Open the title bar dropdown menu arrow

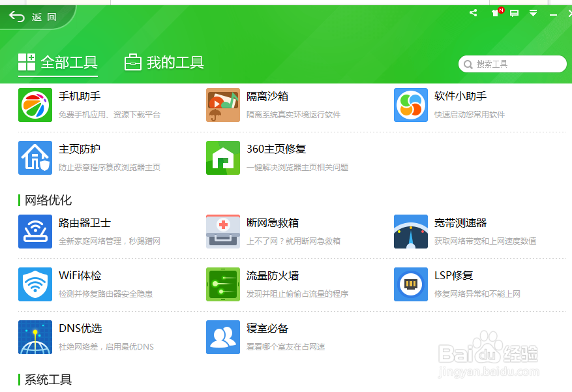coord(533,14)
